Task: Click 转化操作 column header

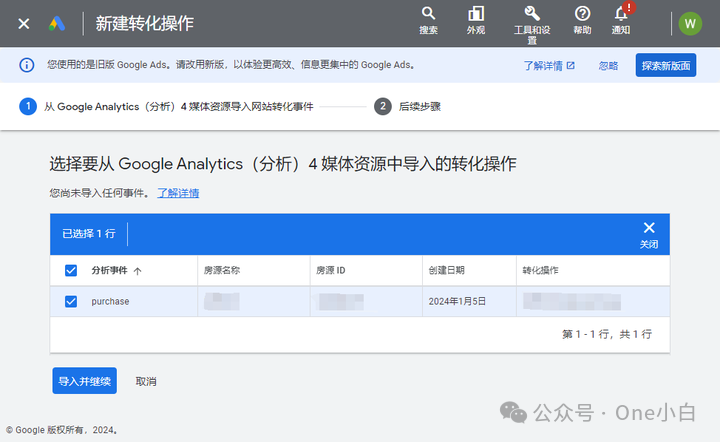Action: pos(540,270)
